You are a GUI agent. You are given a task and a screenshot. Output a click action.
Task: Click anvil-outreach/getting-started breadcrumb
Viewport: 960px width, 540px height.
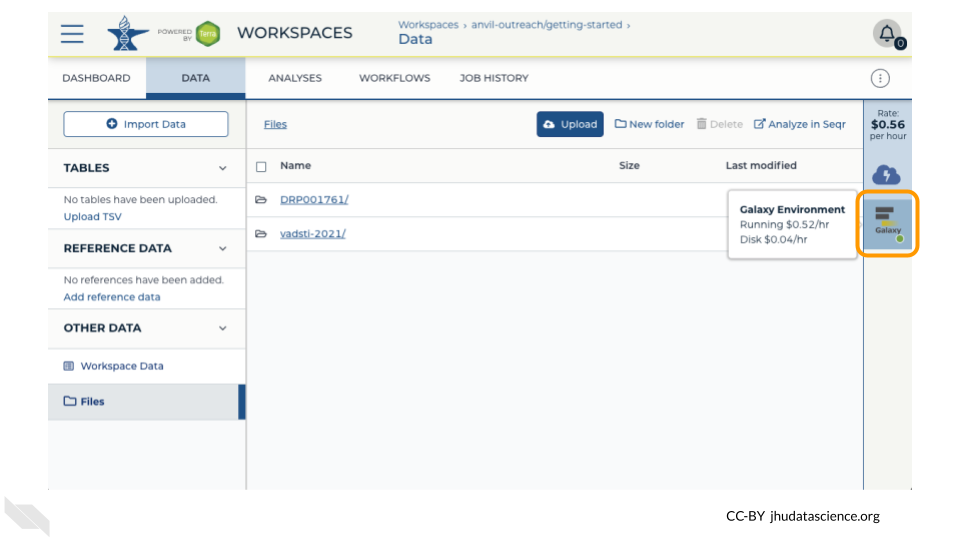[546, 25]
